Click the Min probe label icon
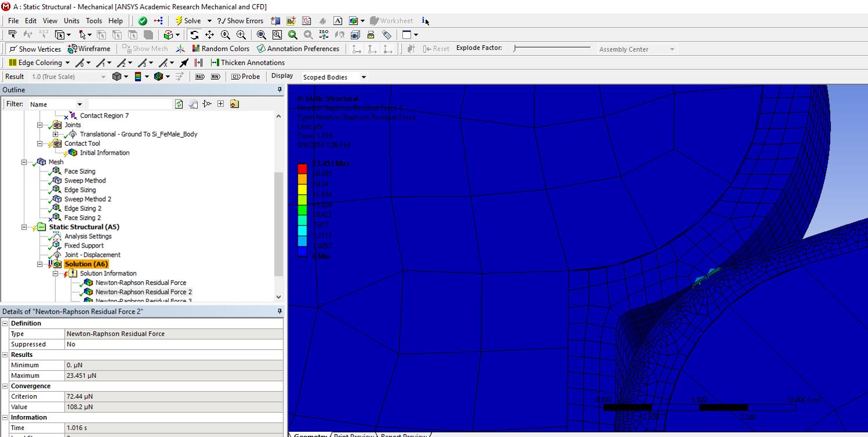The width and height of the screenshot is (868, 437). (216, 77)
